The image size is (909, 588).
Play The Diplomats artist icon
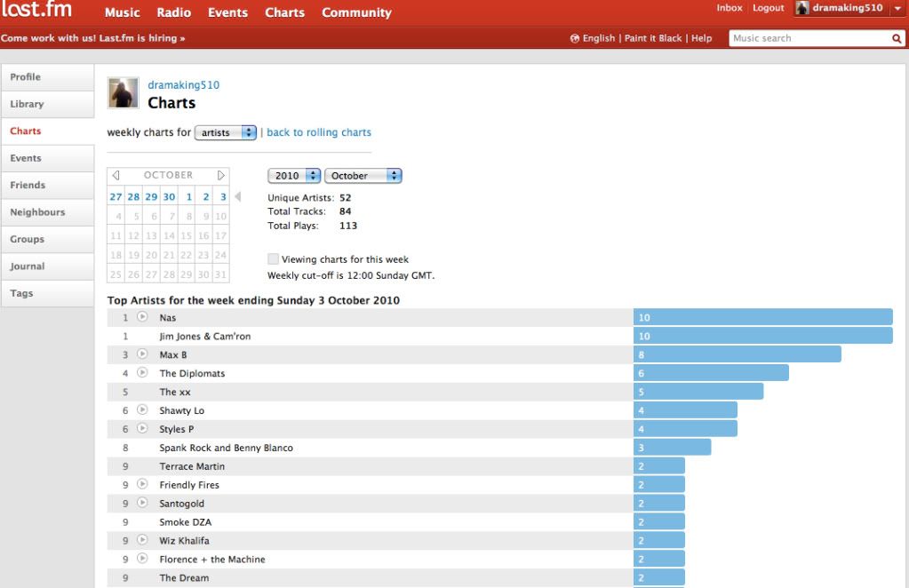coord(142,372)
